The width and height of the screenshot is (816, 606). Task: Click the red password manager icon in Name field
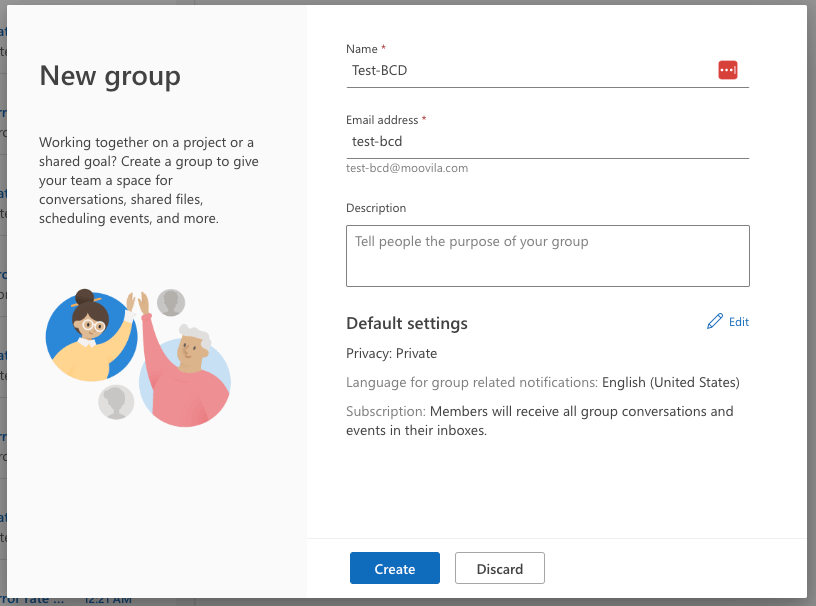pos(728,70)
